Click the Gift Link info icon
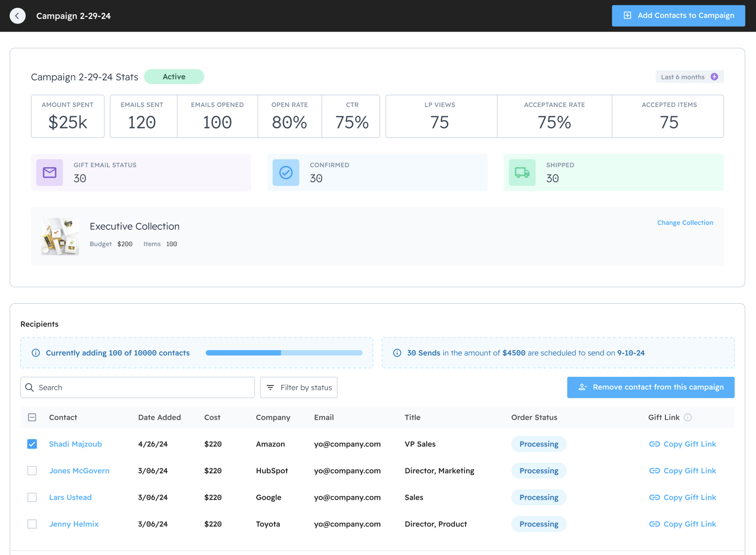This screenshot has width=756, height=555. point(688,417)
